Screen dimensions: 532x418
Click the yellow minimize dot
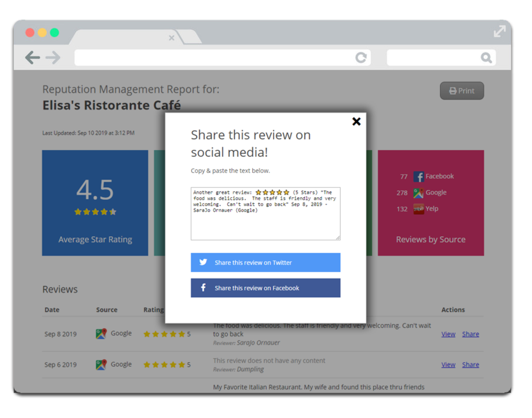(x=42, y=33)
